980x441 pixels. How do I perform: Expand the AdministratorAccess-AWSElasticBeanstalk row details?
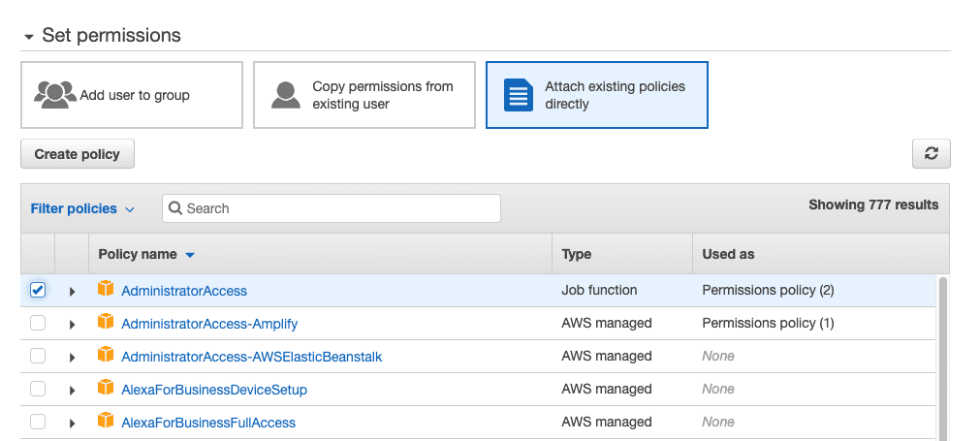point(72,358)
